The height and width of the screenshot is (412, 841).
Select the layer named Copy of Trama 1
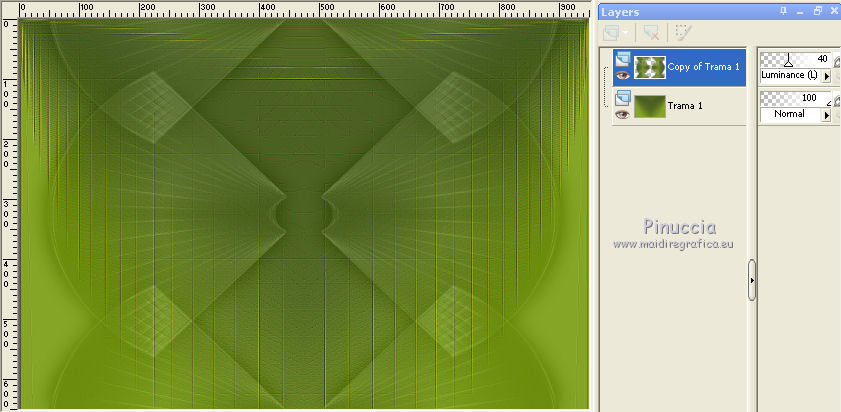click(704, 67)
